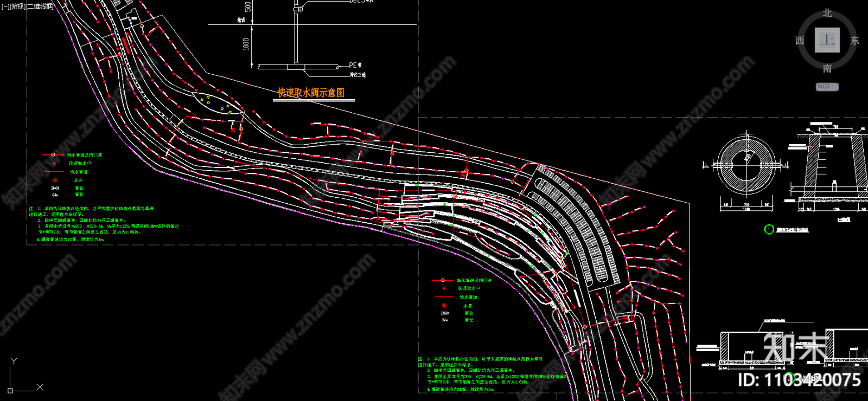Select the PE管 label in valve detail
This screenshot has width=868, height=401.
[355, 65]
